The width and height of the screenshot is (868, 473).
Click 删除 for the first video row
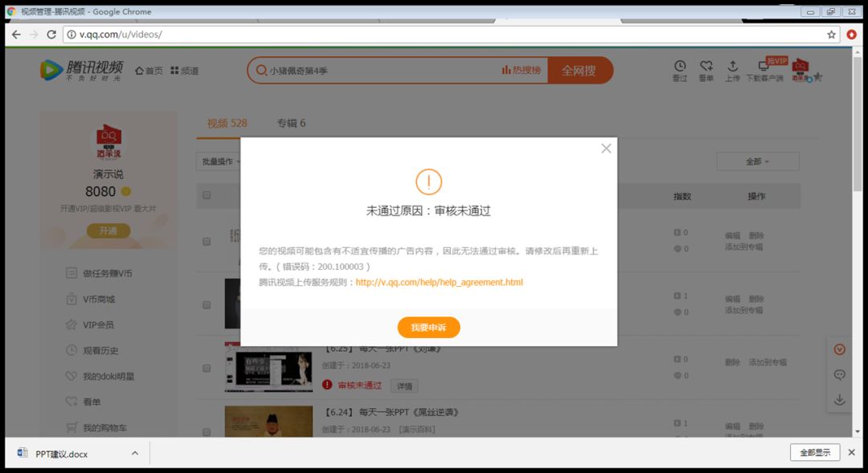[x=756, y=235]
